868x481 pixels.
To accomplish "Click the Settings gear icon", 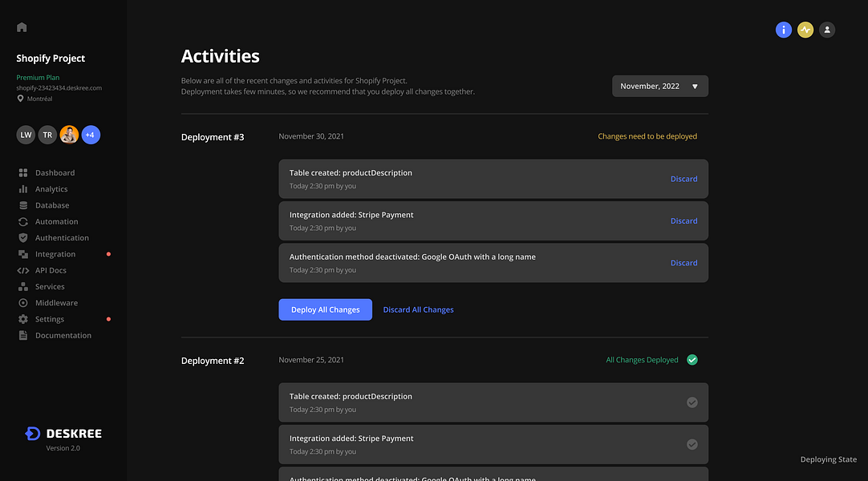I will click(x=23, y=319).
